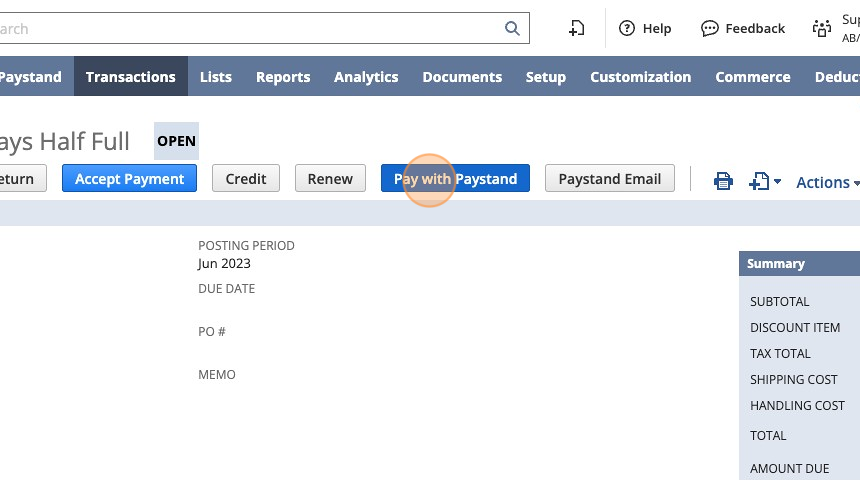Click the Accept Payment button

pos(129,178)
